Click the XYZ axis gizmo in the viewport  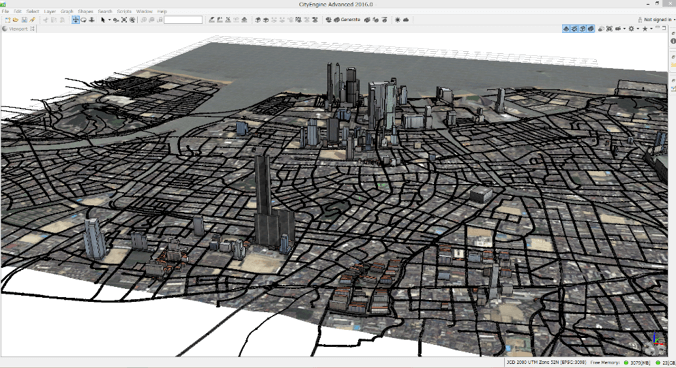pos(658,338)
